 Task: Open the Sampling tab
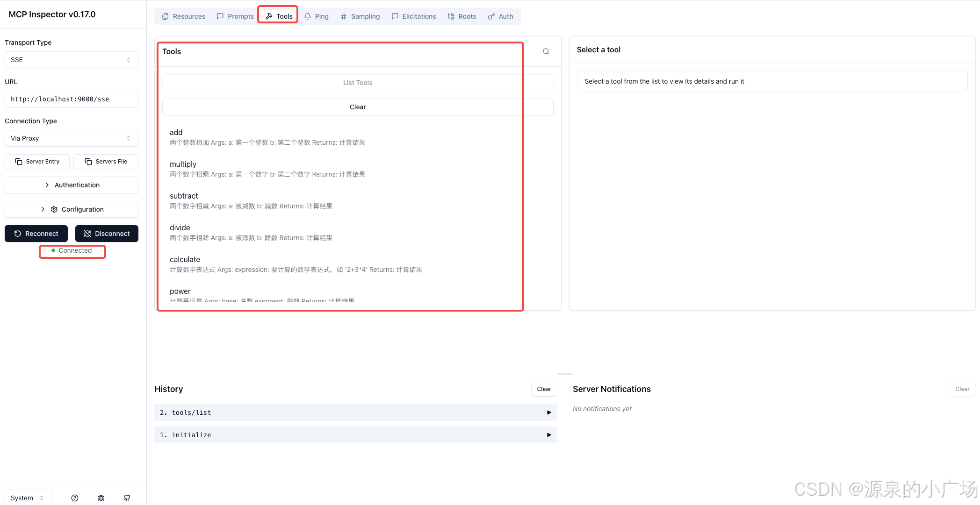[x=360, y=16]
